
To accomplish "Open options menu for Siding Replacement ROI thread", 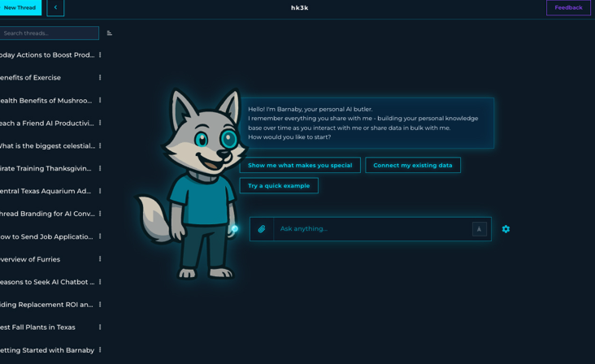I will pos(100,305).
